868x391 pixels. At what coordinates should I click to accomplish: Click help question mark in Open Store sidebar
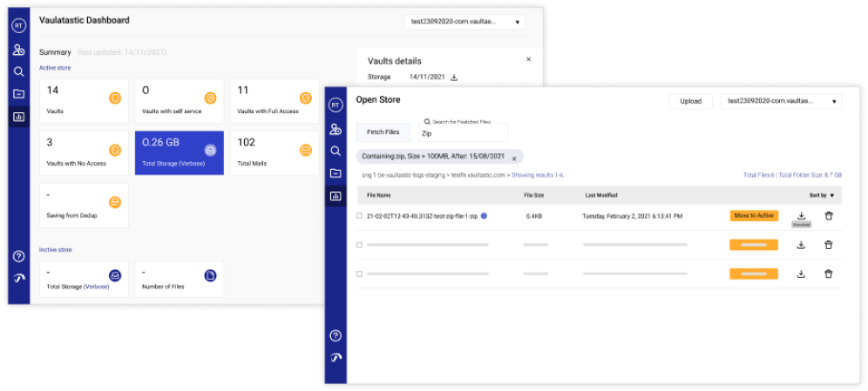[x=336, y=335]
